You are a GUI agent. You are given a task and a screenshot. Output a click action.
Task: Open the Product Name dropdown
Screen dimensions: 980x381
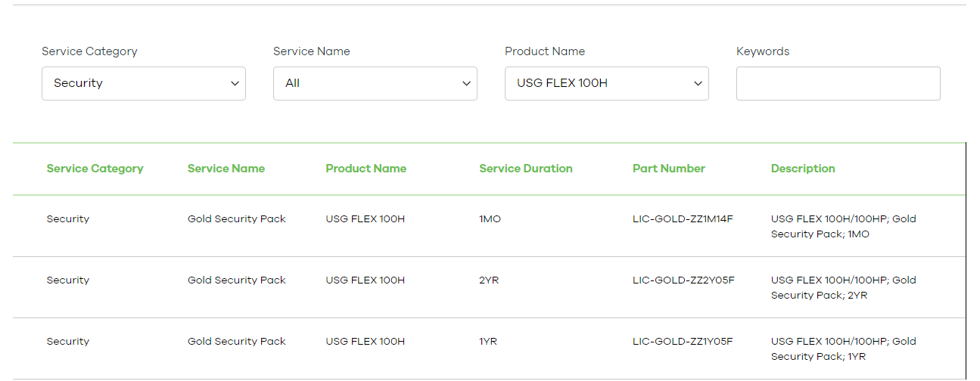(606, 83)
